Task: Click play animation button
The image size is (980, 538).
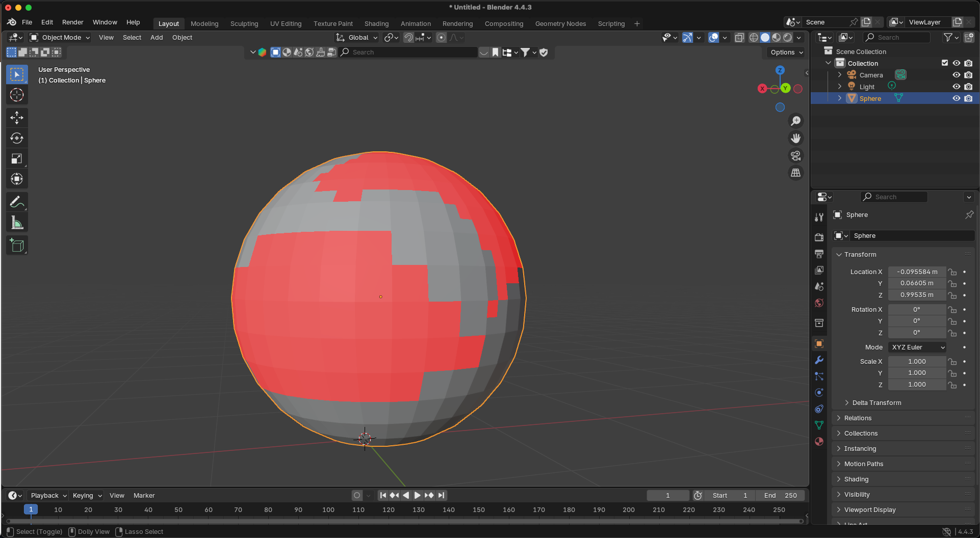Action: [x=417, y=495]
